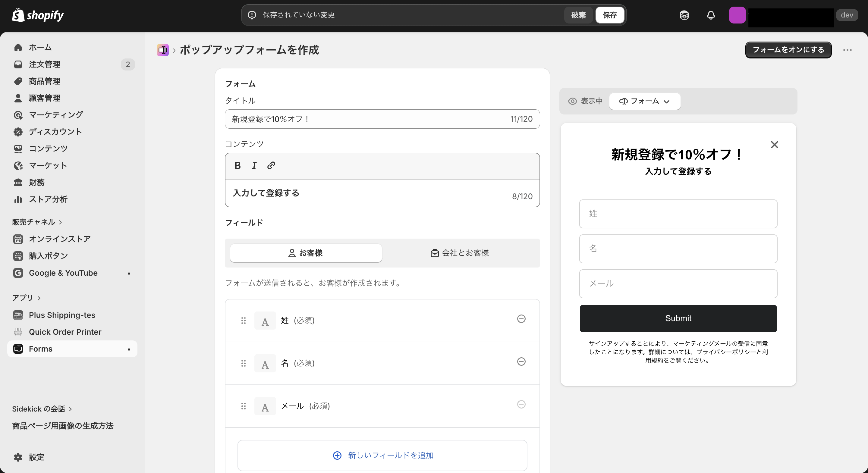Screen dimensions: 868x473
Task: Apply italic formatting to content text
Action: coord(254,165)
